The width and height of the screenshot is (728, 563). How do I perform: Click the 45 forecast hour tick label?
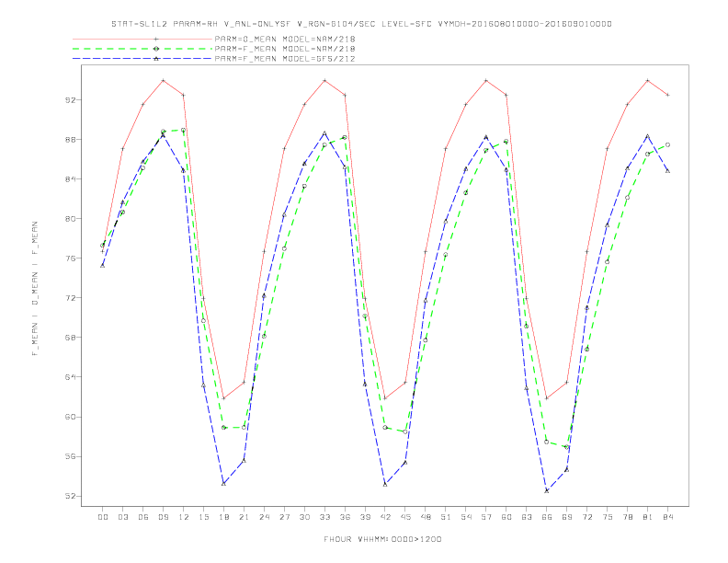(405, 517)
